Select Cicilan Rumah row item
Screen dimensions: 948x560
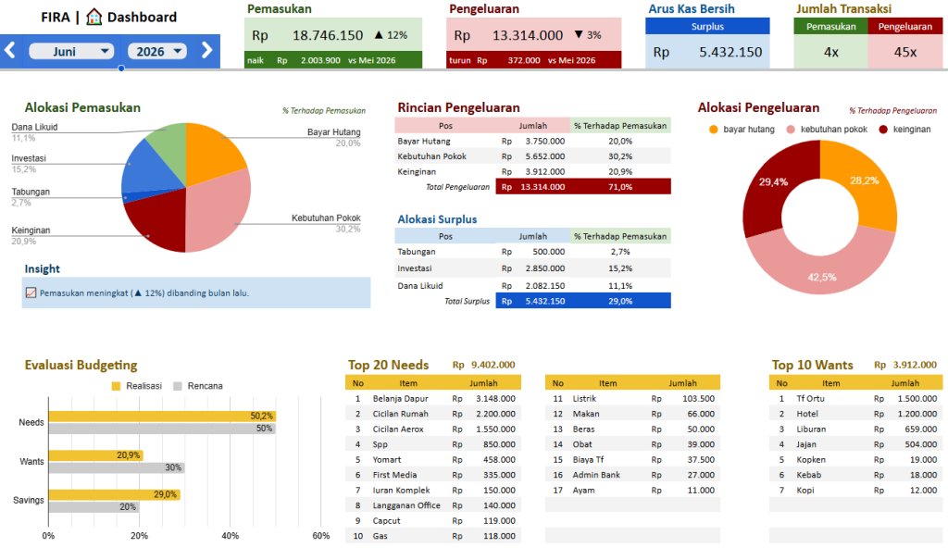coord(400,414)
